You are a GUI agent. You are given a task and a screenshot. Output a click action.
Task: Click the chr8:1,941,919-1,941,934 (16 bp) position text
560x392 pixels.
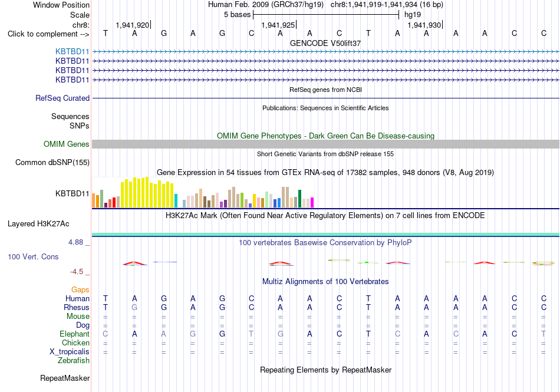click(x=387, y=5)
